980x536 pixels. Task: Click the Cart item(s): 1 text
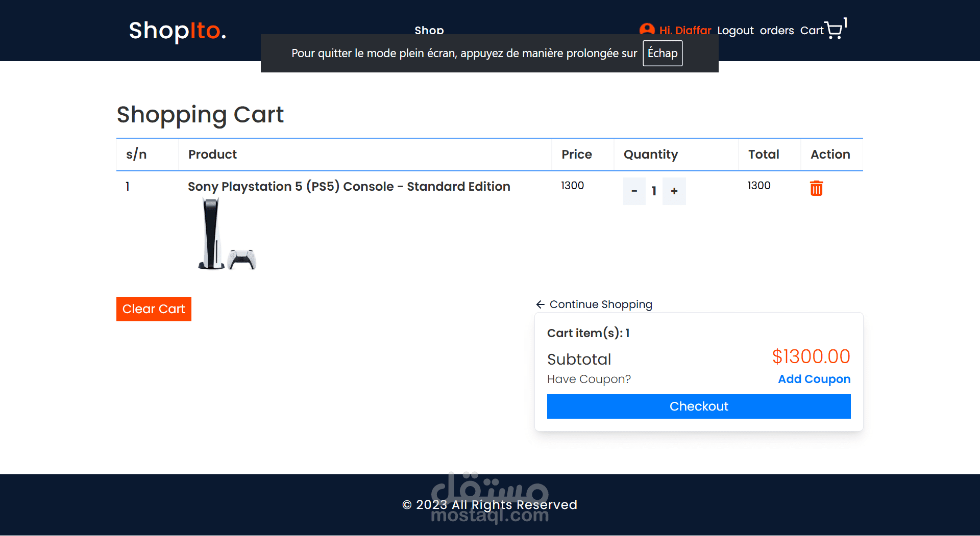coord(589,333)
